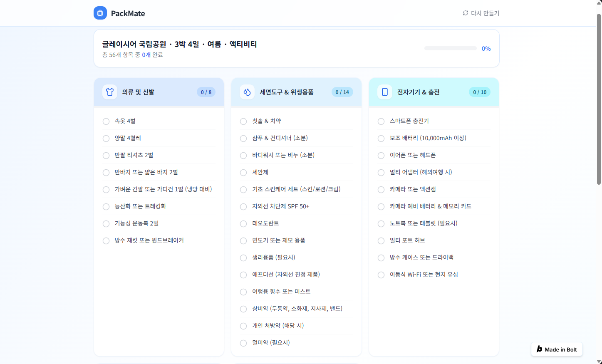
Task: Check the 멀미약 (필요시) item
Action: point(243,343)
